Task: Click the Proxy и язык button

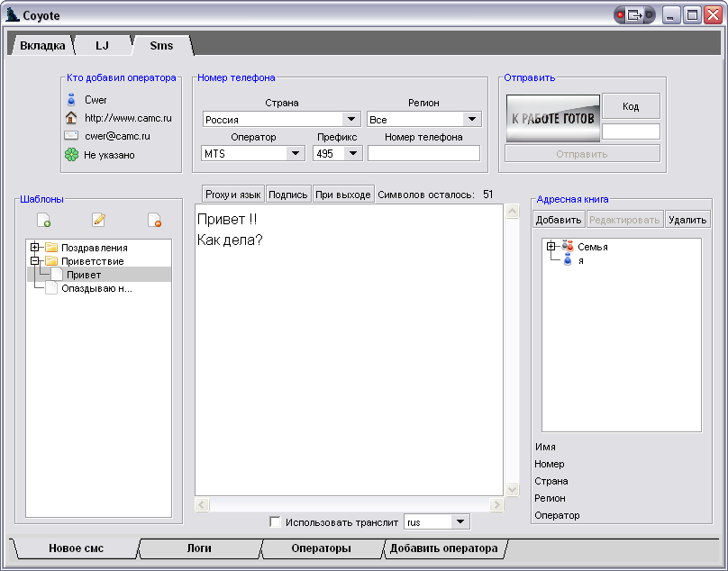Action: (232, 195)
